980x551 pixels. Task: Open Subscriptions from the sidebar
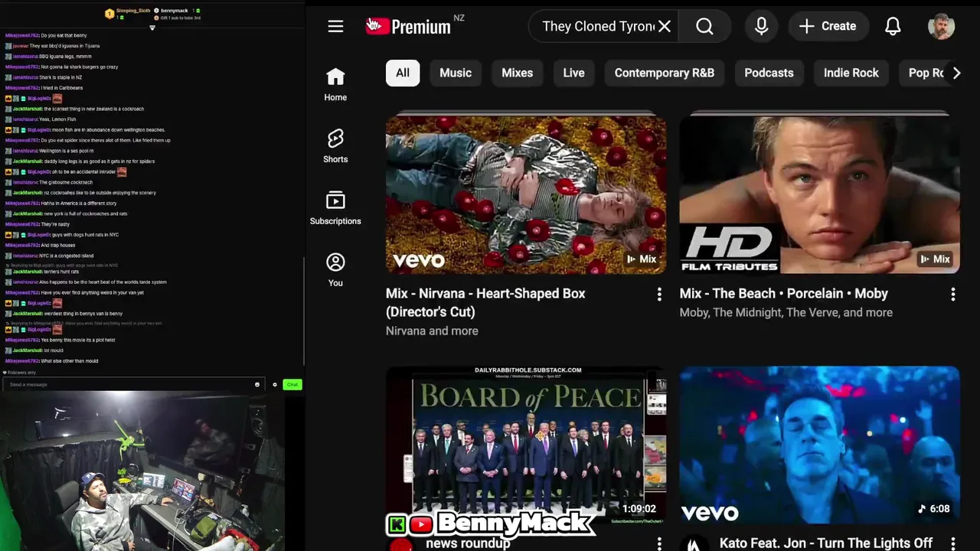335,208
